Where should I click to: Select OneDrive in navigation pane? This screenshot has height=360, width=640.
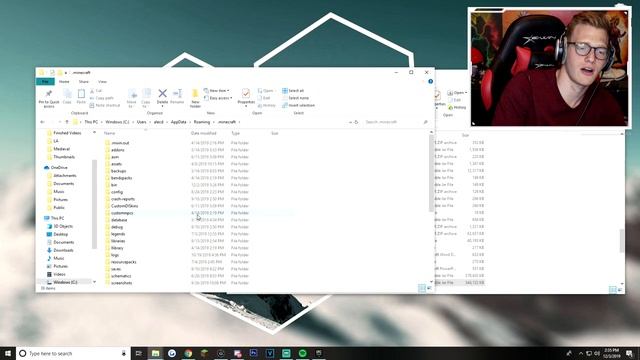point(59,168)
